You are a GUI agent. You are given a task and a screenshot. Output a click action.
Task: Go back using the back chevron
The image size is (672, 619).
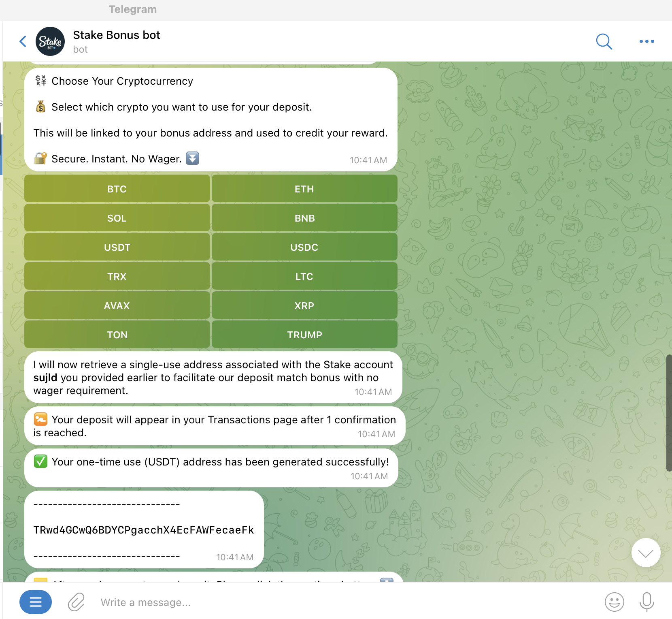pos(23,41)
